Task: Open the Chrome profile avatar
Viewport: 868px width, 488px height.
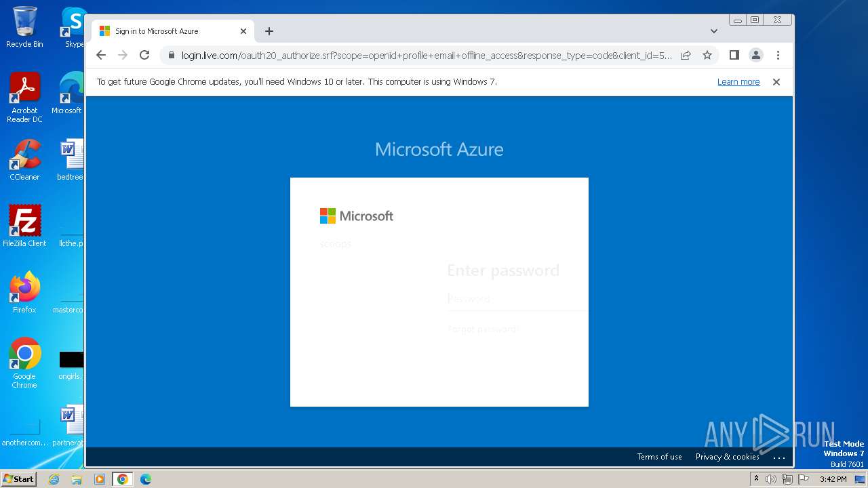Action: pos(755,55)
